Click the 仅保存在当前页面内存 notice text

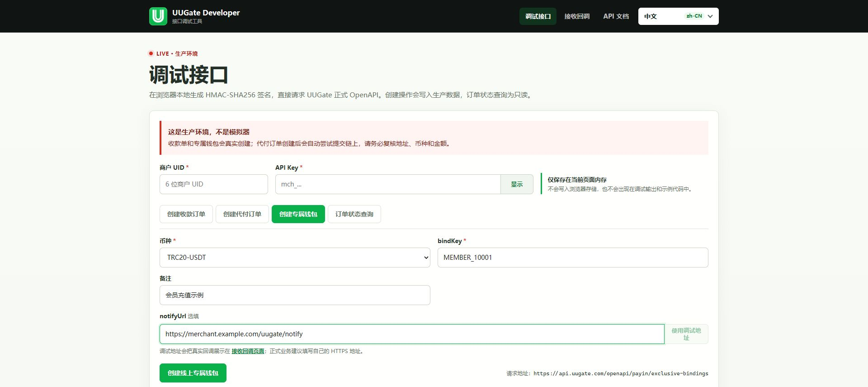[x=577, y=180]
